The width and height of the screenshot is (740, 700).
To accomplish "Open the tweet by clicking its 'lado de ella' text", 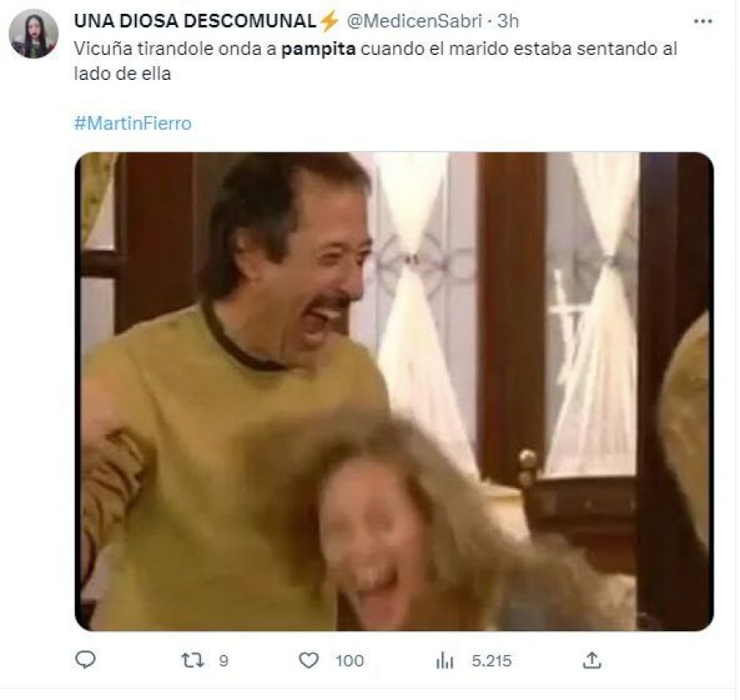I will [122, 74].
